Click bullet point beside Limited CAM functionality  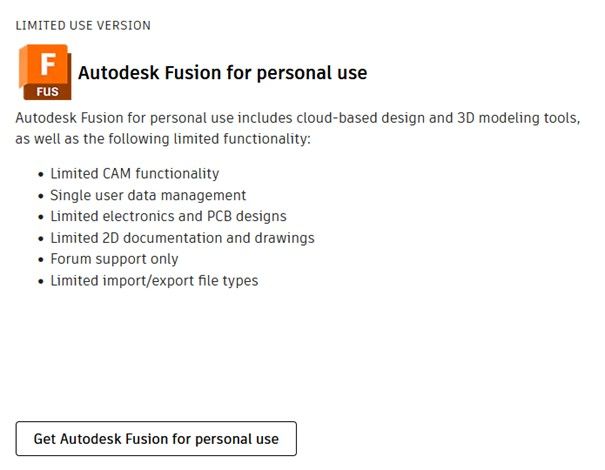point(39,175)
